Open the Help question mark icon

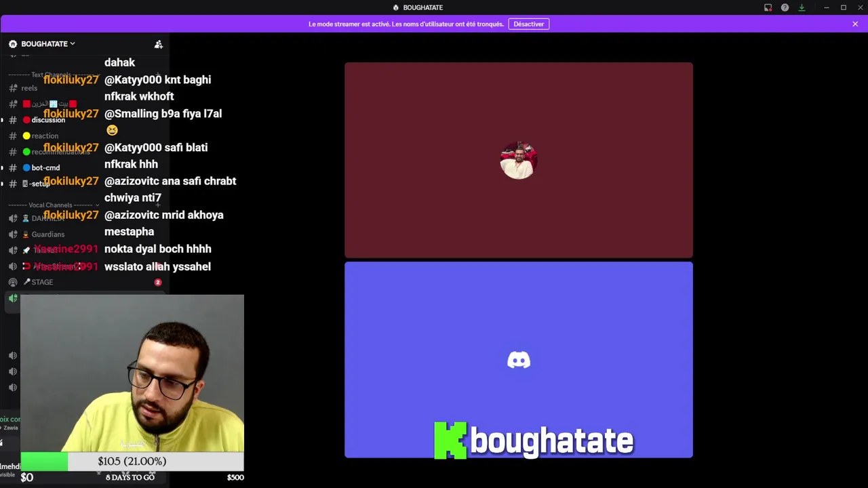coord(785,7)
